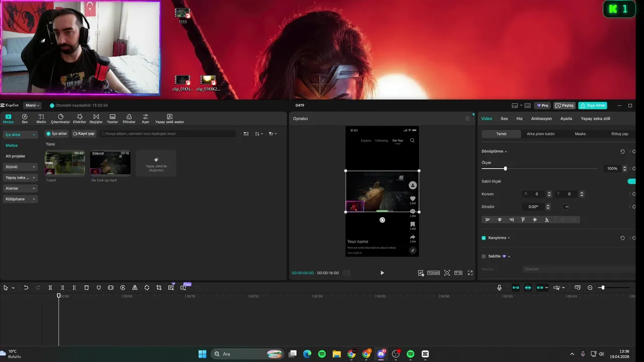Open the Geçişler transitions panel
This screenshot has height=362, width=644.
click(x=96, y=119)
